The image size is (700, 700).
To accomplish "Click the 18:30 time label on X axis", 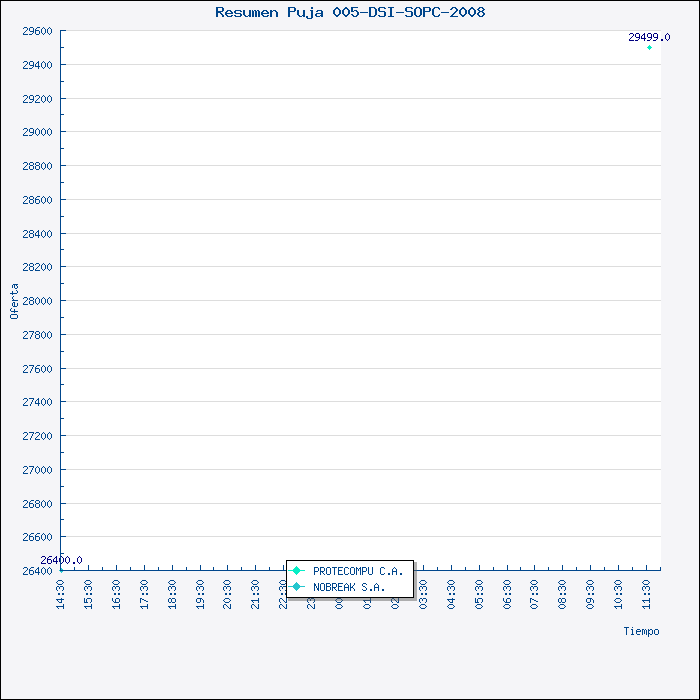I will 173,592.
